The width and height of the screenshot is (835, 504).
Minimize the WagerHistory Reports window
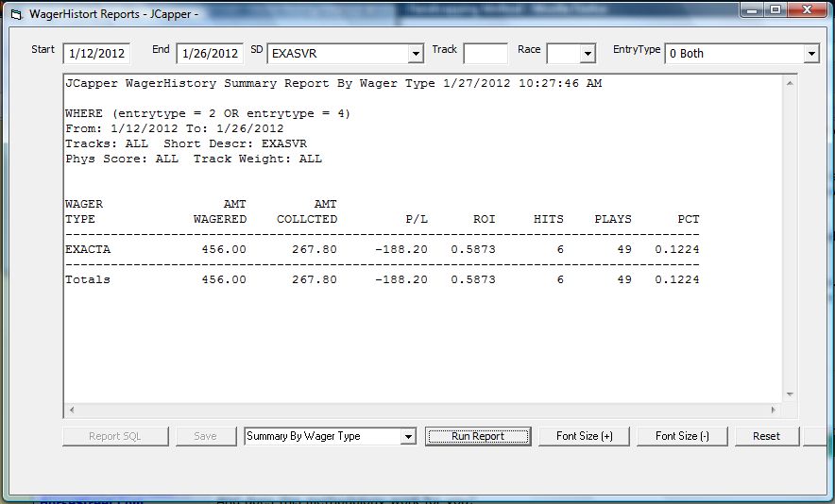(752, 10)
